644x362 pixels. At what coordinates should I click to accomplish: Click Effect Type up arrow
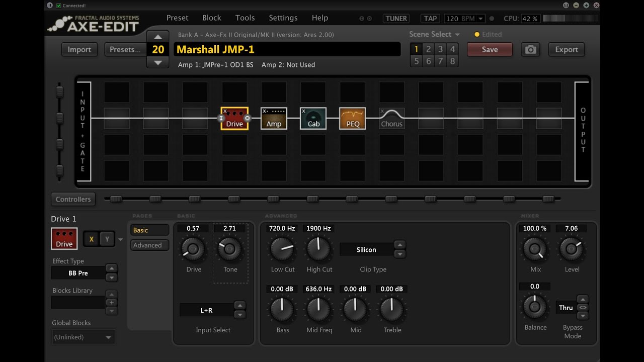112,268
